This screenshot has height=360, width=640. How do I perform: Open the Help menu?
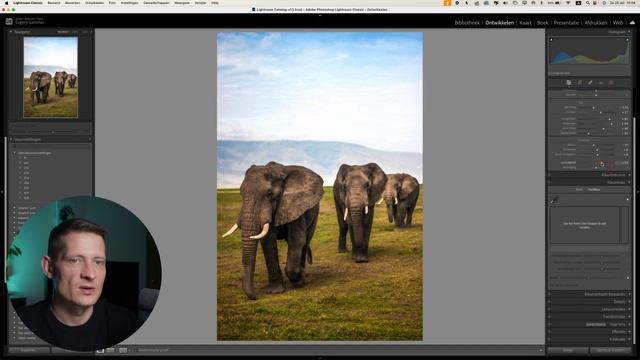(215, 3)
